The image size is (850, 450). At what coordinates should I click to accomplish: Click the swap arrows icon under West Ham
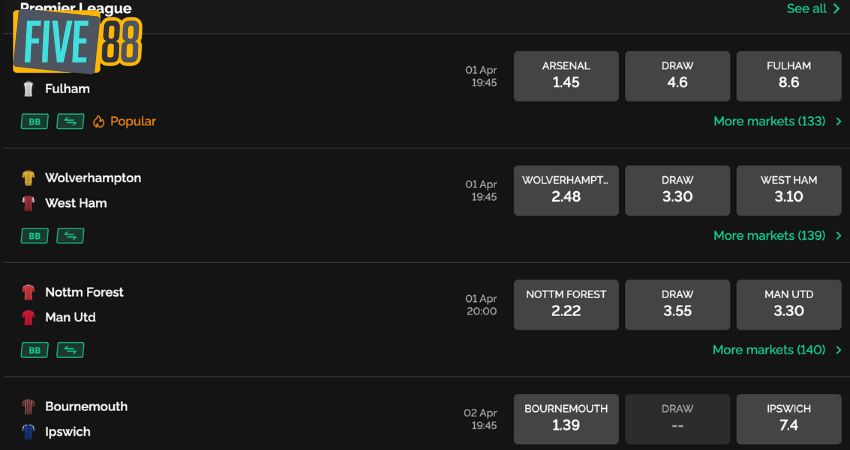pos(70,236)
